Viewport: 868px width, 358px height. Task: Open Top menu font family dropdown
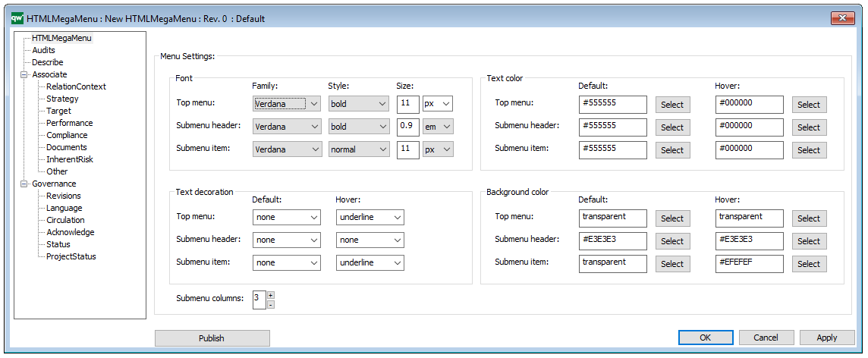[x=287, y=104]
